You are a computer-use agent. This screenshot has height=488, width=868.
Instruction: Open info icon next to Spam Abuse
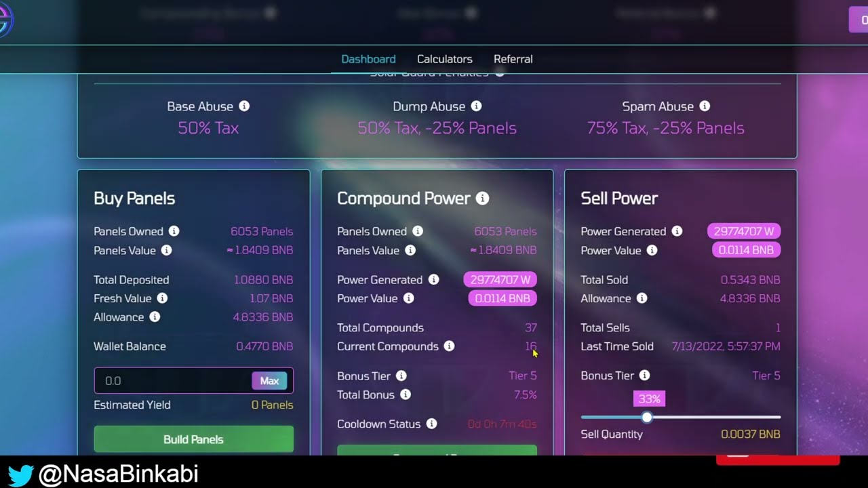[x=705, y=106]
